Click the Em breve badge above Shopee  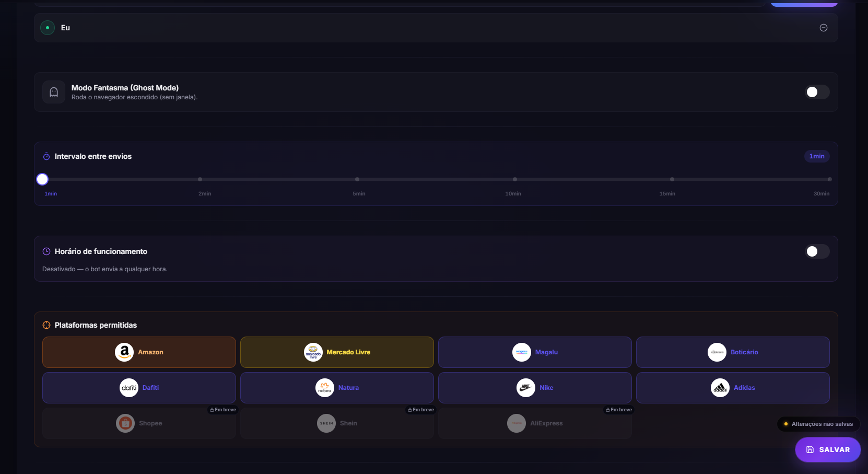point(223,410)
